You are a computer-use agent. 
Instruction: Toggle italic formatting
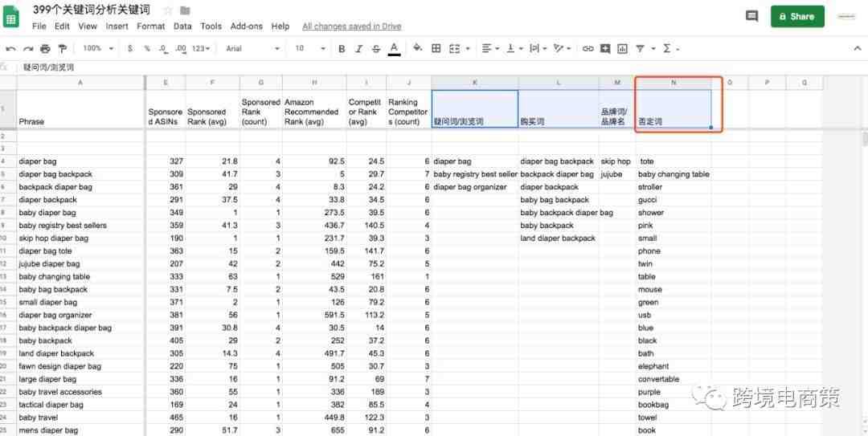coord(358,49)
